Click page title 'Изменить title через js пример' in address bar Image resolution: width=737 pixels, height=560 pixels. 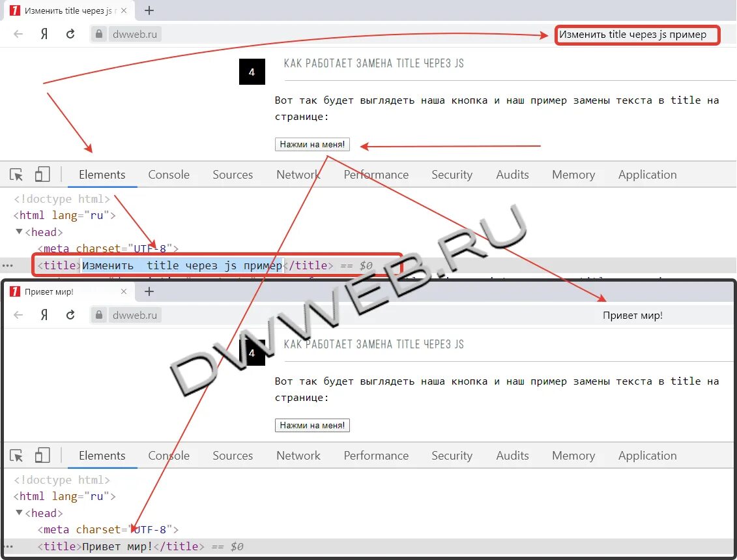click(x=633, y=35)
